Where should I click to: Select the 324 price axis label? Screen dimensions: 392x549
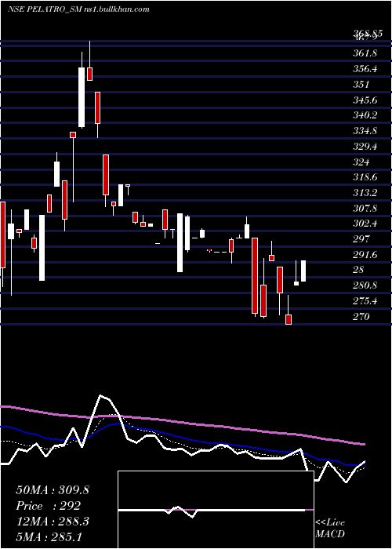point(361,162)
